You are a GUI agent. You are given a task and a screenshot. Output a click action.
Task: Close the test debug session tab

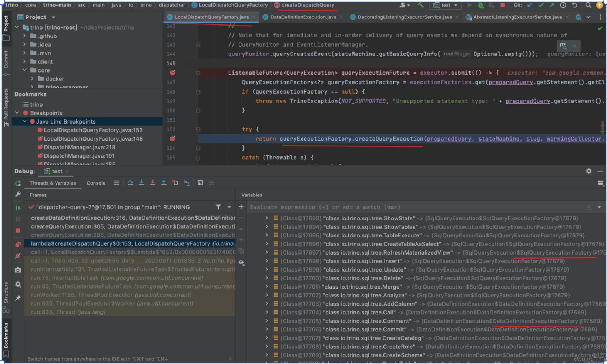[x=67, y=171]
